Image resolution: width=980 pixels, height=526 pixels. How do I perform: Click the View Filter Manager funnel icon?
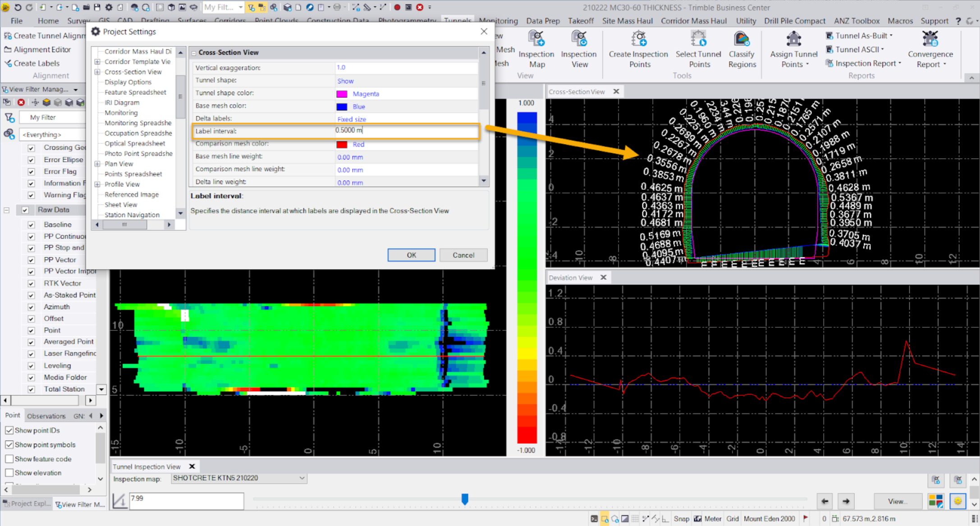coord(252,7)
